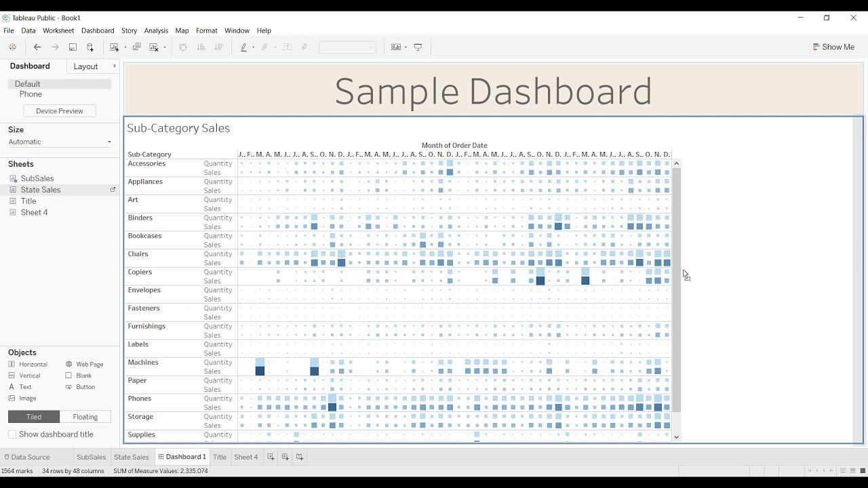868x488 pixels.
Task: Click the Web Page object
Action: pos(84,364)
